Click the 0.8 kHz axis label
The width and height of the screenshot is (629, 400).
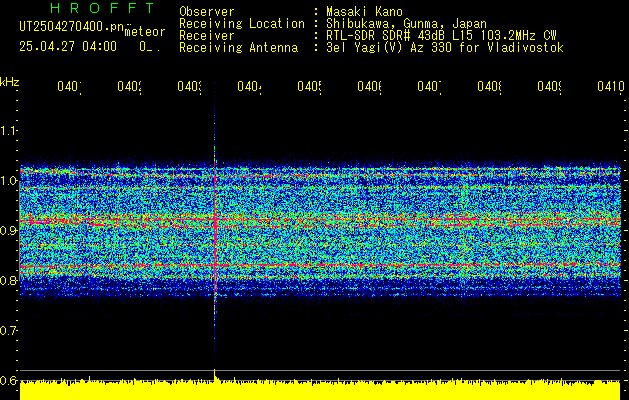pos(9,280)
